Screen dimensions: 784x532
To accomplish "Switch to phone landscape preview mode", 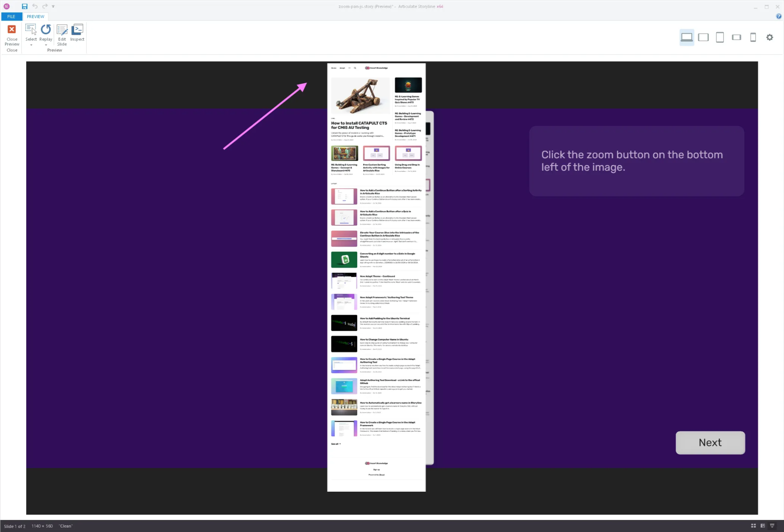I will 736,37.
